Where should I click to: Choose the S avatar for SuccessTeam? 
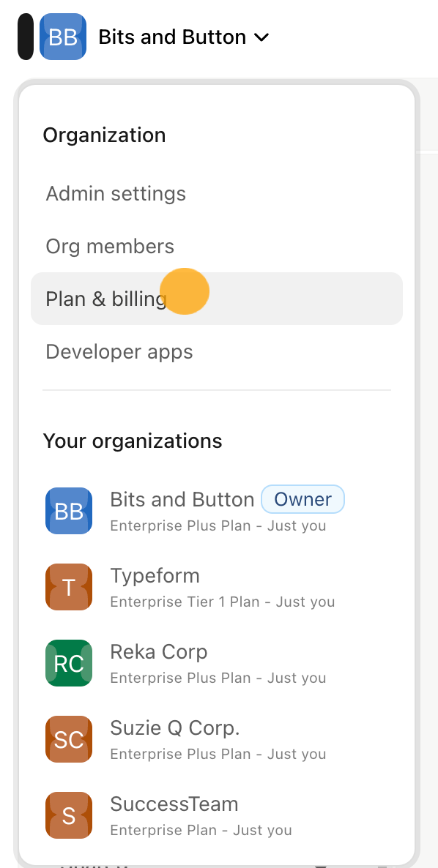[69, 815]
